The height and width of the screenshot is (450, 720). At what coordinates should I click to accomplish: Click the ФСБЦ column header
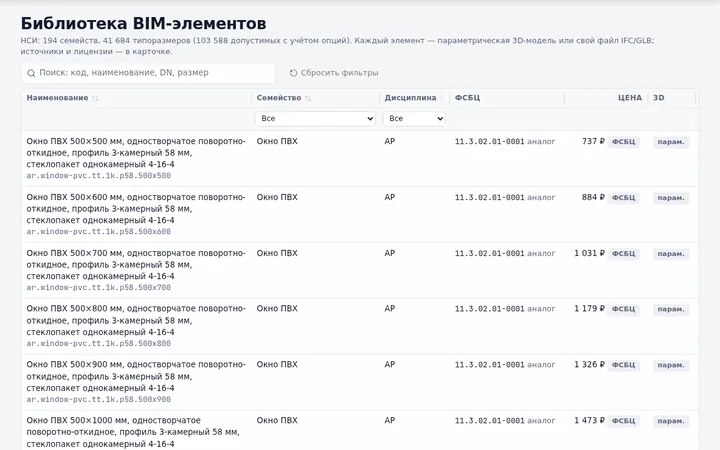[467, 98]
